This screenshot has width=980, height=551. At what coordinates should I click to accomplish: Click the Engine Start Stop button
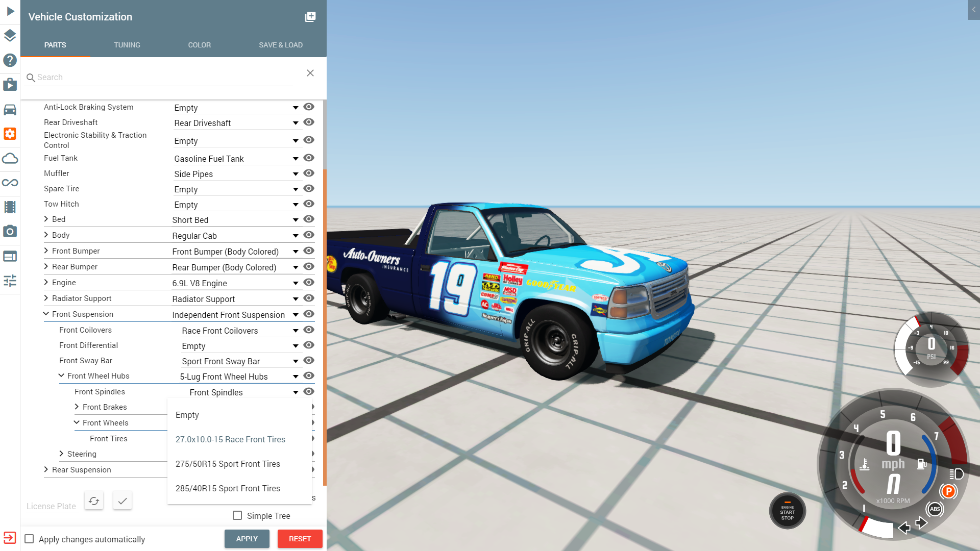(787, 511)
